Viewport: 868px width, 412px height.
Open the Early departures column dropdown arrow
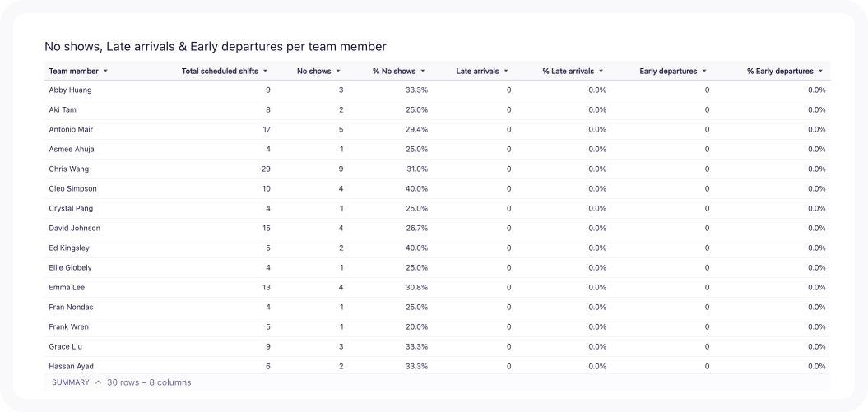[x=704, y=72]
